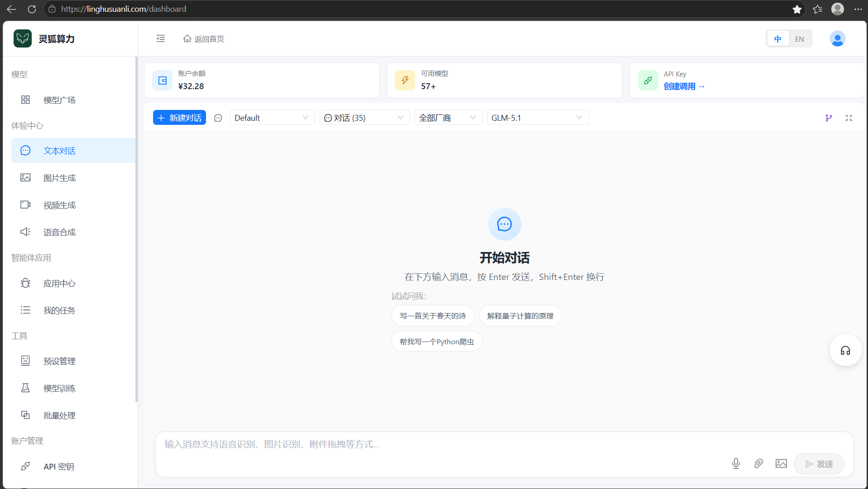868x489 pixels.
Task: Click the green API Key link icon
Action: tap(648, 81)
